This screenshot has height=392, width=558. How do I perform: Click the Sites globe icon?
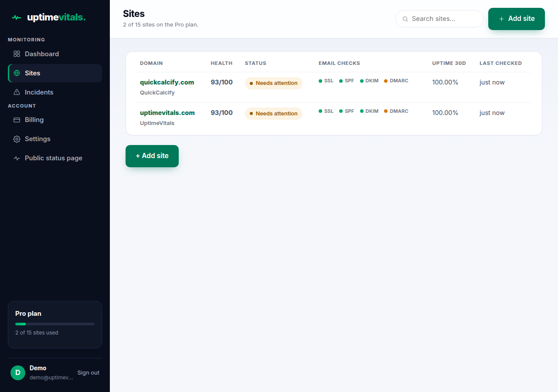click(17, 73)
